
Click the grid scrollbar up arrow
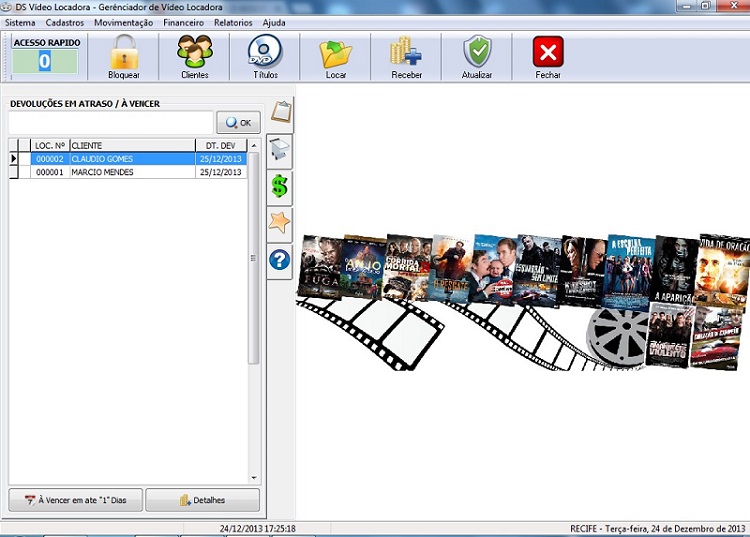click(x=254, y=145)
